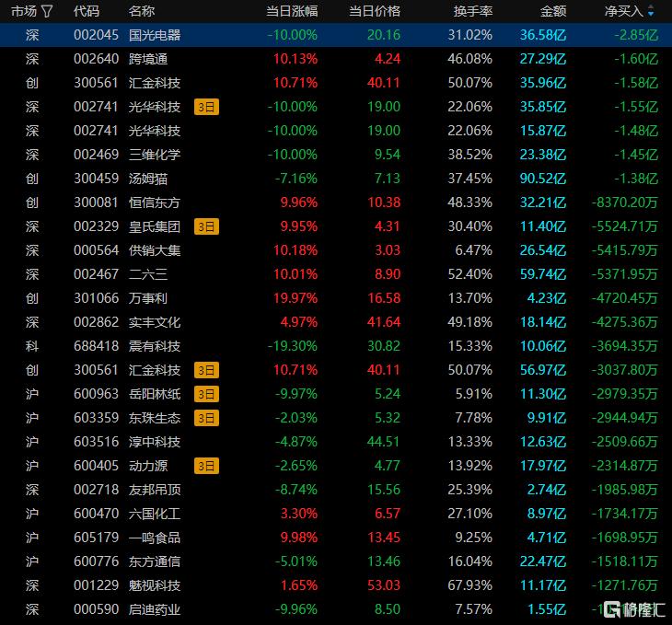Click price 4.31 in 皇氏集团 row
Viewport: 672px width, 625px height.
(x=388, y=226)
